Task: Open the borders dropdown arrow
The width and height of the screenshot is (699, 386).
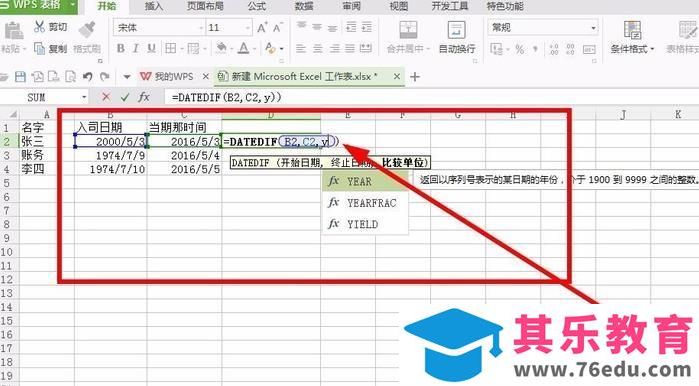Action: click(182, 49)
